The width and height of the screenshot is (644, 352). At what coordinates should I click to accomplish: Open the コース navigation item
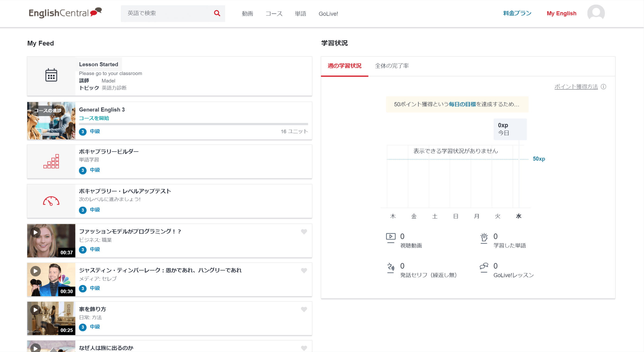pyautogui.click(x=274, y=14)
